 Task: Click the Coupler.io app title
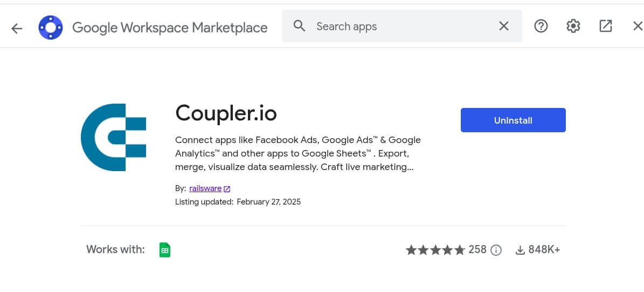226,113
